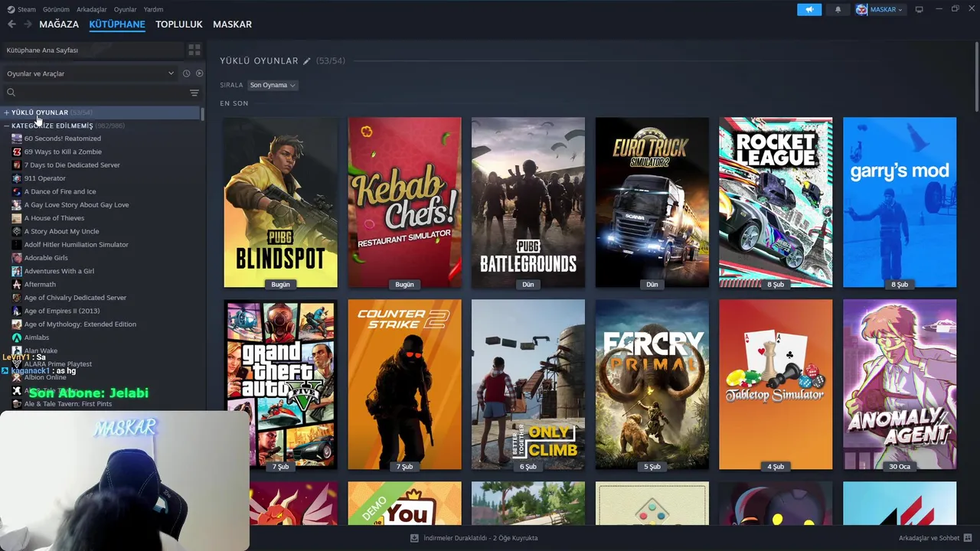Open PUBG Battlegrounds game cover
Image resolution: width=980 pixels, height=551 pixels.
click(528, 202)
